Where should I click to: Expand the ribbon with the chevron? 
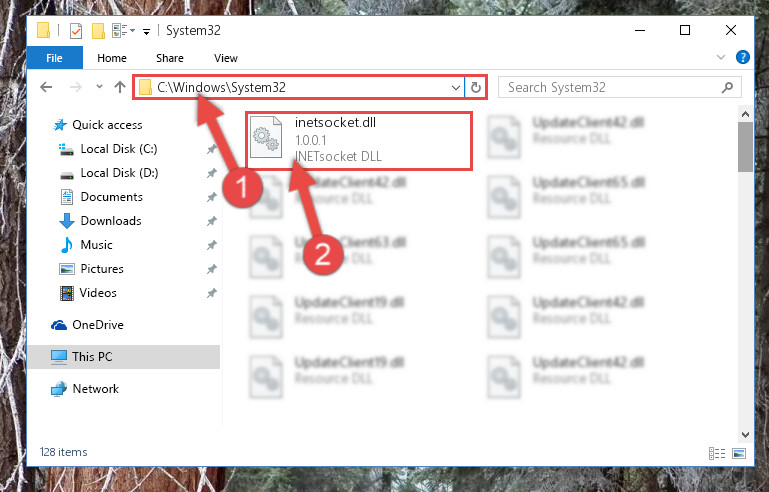(720, 57)
